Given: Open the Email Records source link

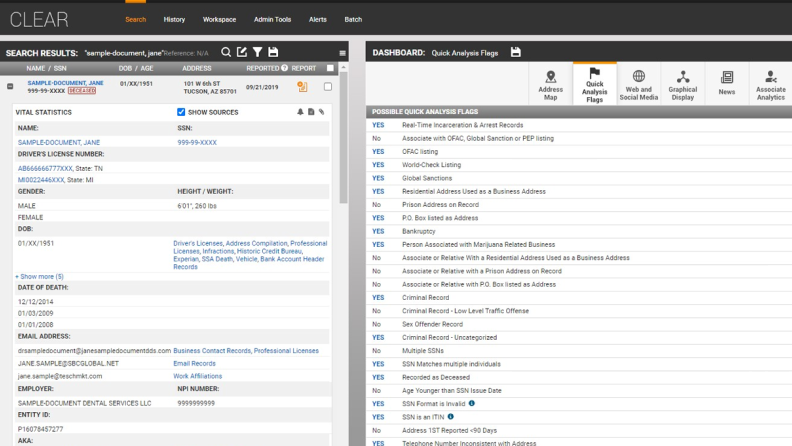Looking at the screenshot, I should [x=194, y=364].
